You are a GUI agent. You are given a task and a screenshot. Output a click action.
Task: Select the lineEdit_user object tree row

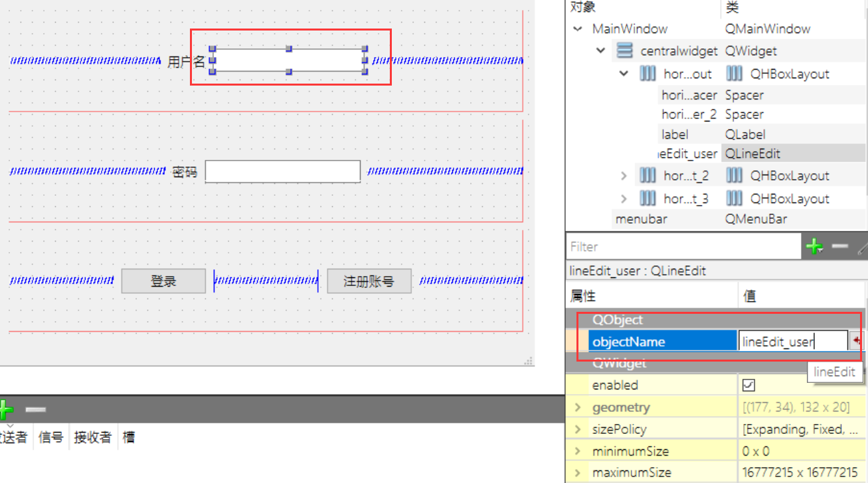coord(689,153)
